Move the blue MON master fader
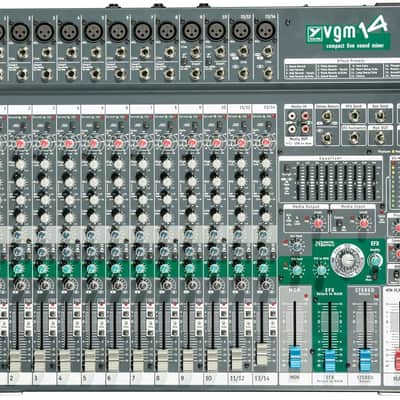This screenshot has height=400, width=400. click(x=295, y=357)
